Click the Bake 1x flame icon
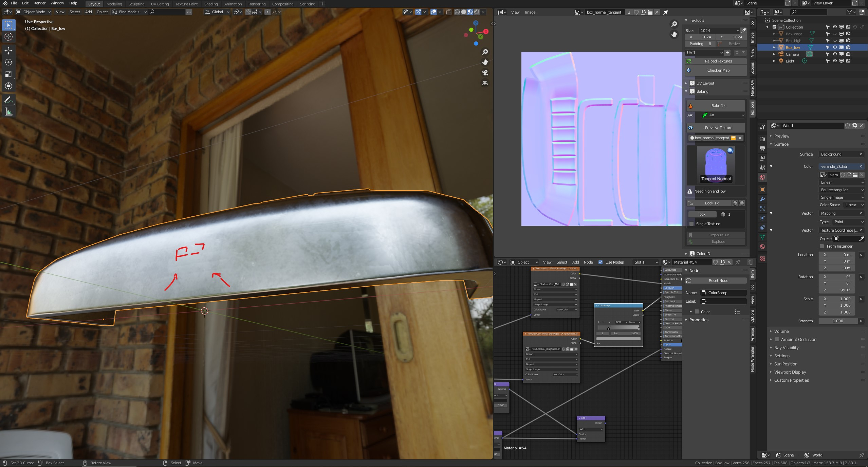Screen dimensions: 868x467 pyautogui.click(x=690, y=106)
